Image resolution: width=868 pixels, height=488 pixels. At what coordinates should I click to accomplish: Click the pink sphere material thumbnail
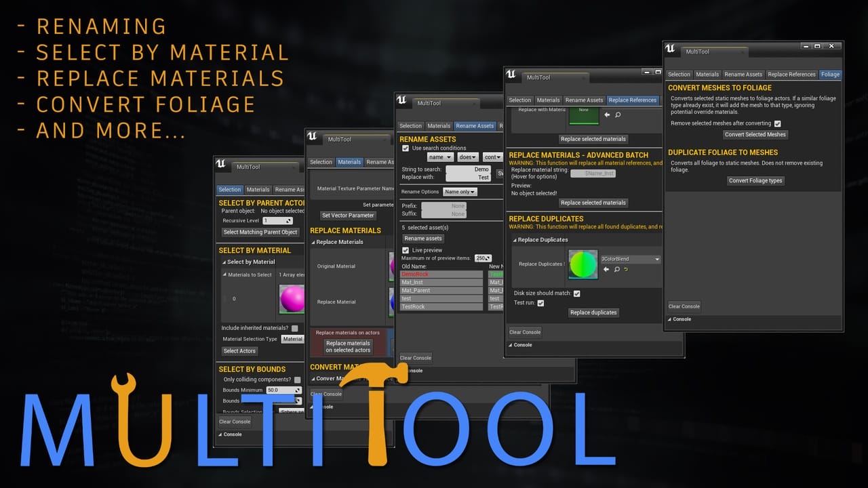(x=292, y=300)
